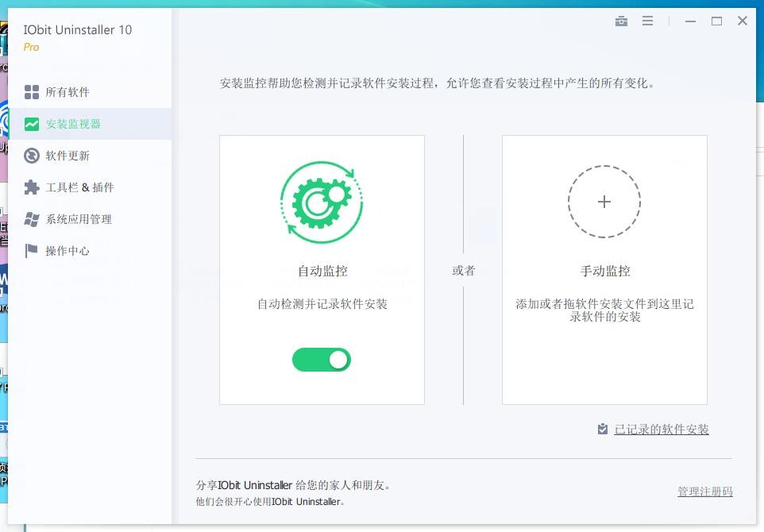Select 所有软件 in the sidebar
This screenshot has height=532, width=764.
tap(68, 92)
